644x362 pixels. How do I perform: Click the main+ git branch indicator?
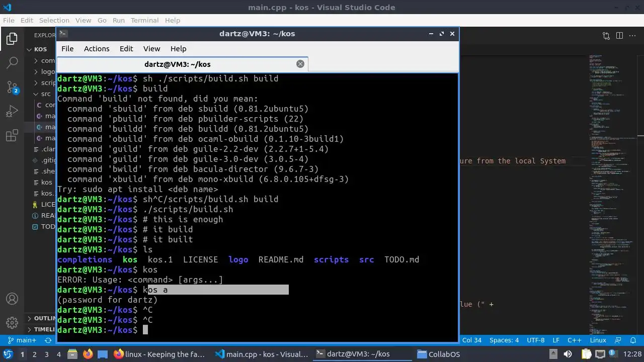coord(23,340)
